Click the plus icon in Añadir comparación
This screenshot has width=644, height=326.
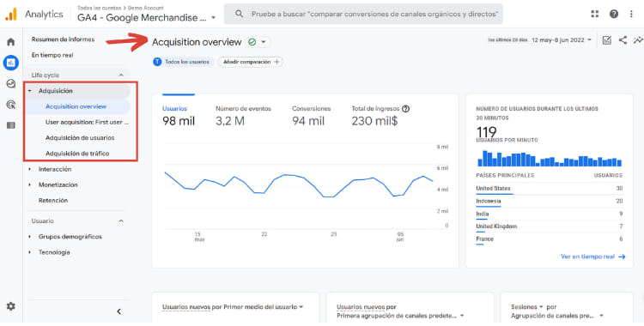click(276, 62)
